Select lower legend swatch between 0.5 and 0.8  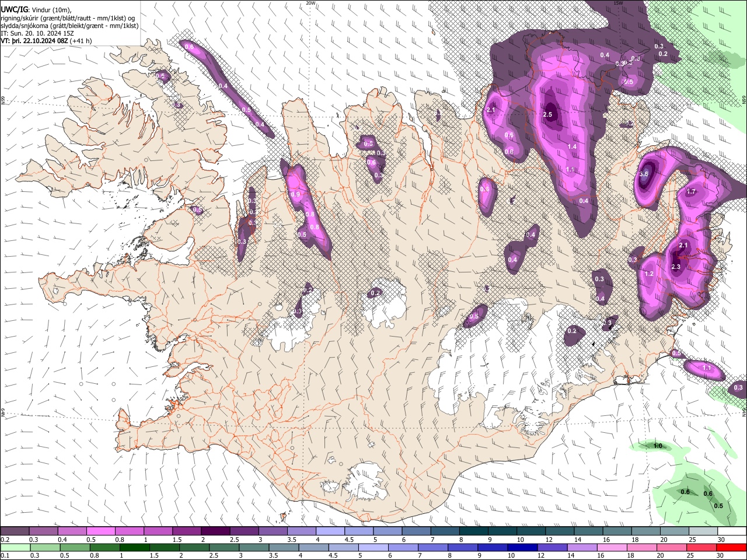[x=75, y=547]
